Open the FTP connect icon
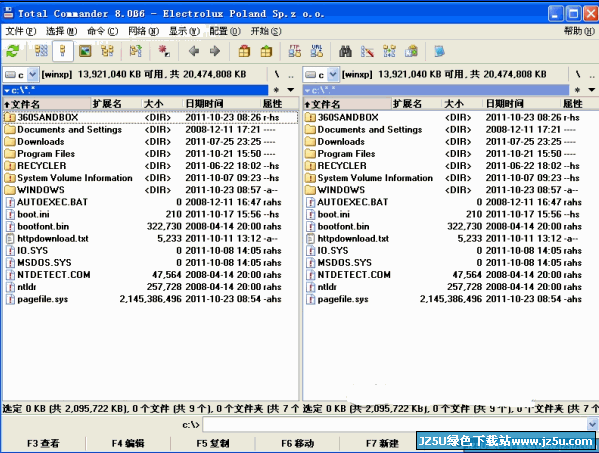The width and height of the screenshot is (599, 453). pos(295,51)
